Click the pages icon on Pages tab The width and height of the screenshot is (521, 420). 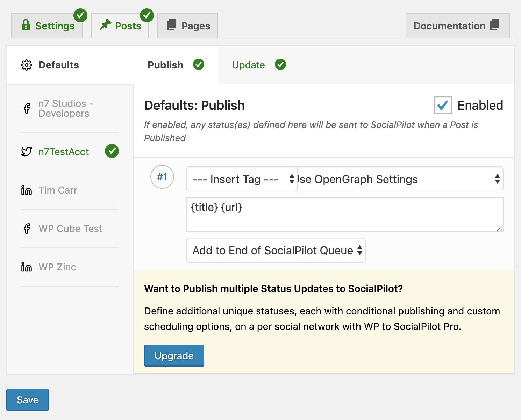pos(172,25)
